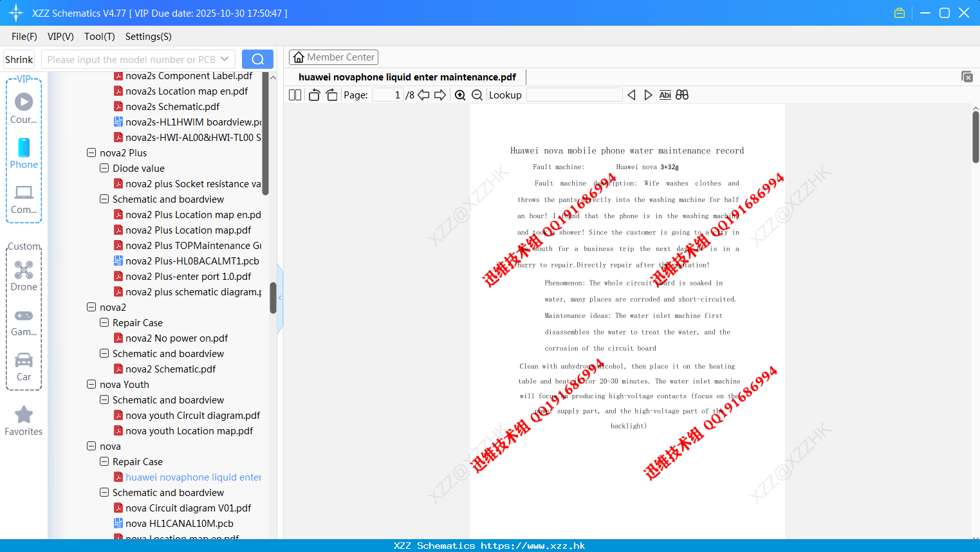
Task: Click the Member Center button
Action: (333, 57)
